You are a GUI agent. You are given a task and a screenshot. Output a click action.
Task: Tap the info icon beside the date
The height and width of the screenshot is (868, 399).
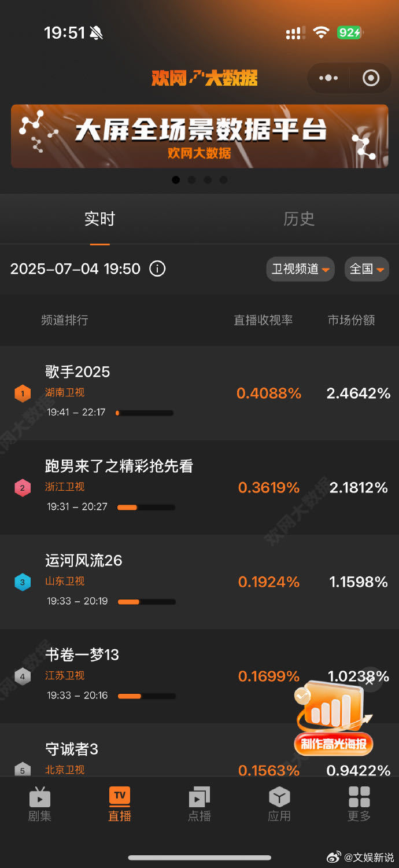point(157,269)
